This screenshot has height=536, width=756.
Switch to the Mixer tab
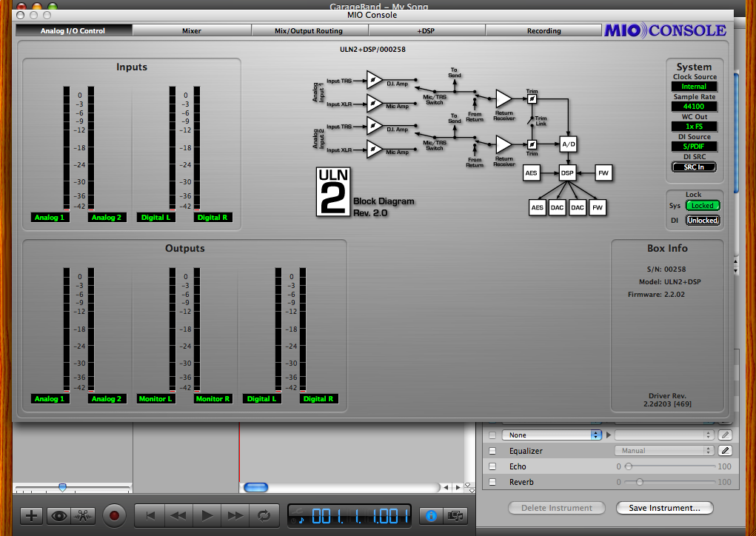click(192, 31)
